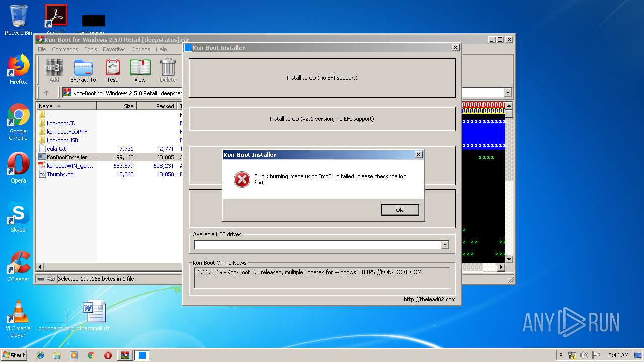Expand the WinRAR address path dropdown

click(x=508, y=93)
